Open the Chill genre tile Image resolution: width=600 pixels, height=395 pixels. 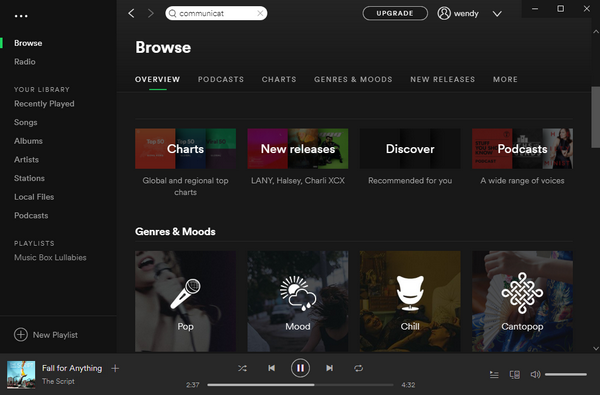410,301
